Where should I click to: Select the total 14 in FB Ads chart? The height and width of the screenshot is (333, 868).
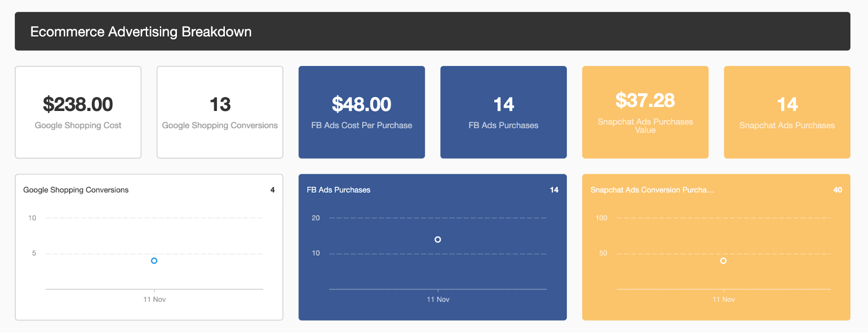[x=554, y=190]
